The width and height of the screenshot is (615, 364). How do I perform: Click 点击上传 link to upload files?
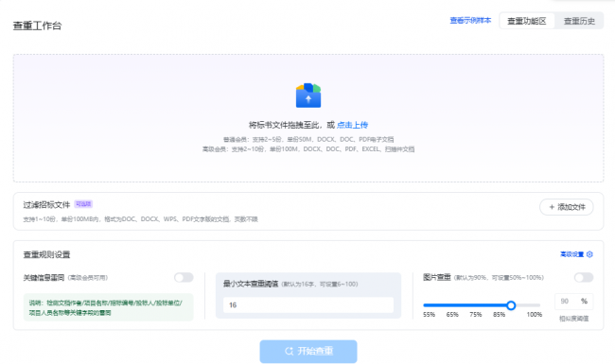[x=352, y=125]
